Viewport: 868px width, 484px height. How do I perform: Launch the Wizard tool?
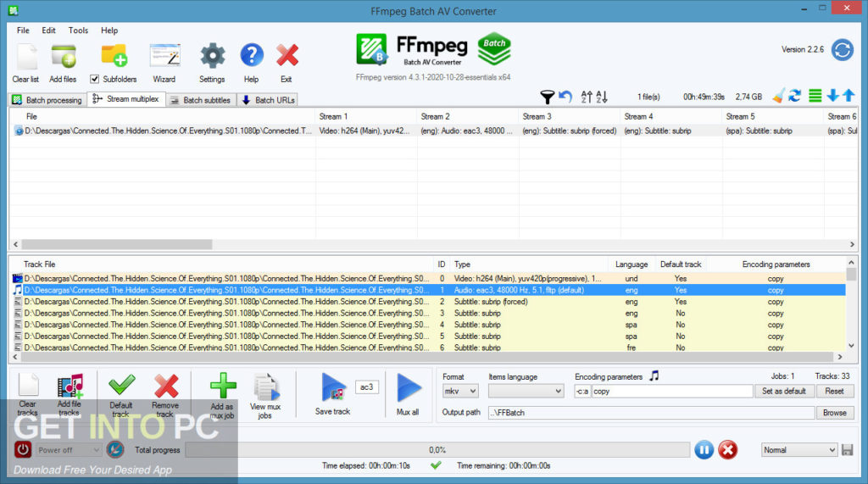click(164, 57)
